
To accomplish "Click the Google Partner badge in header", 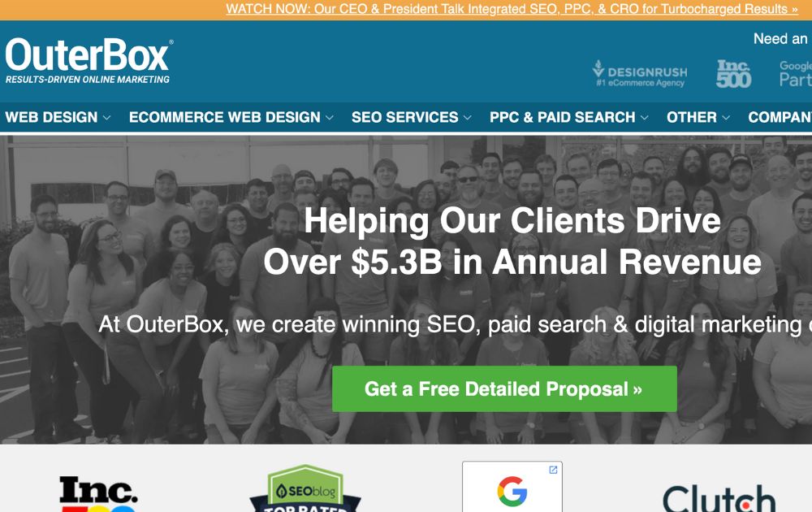I will (796, 74).
